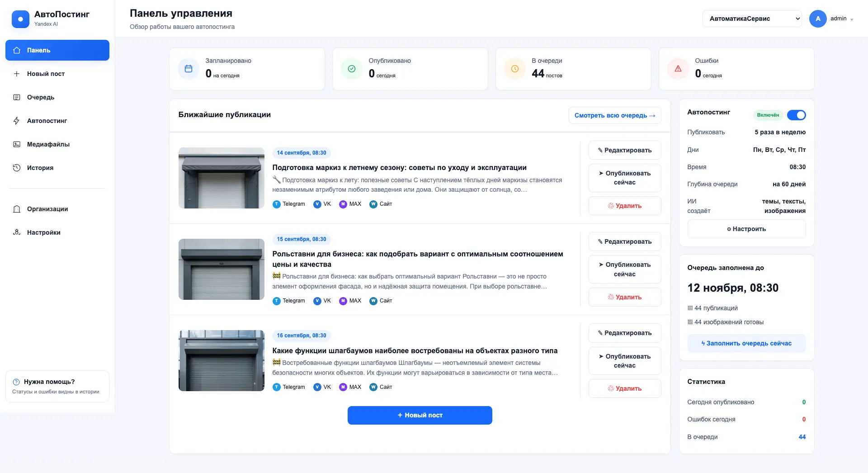
Task: Click the Сайт icon under the 15 сентября post
Action: coord(373,301)
